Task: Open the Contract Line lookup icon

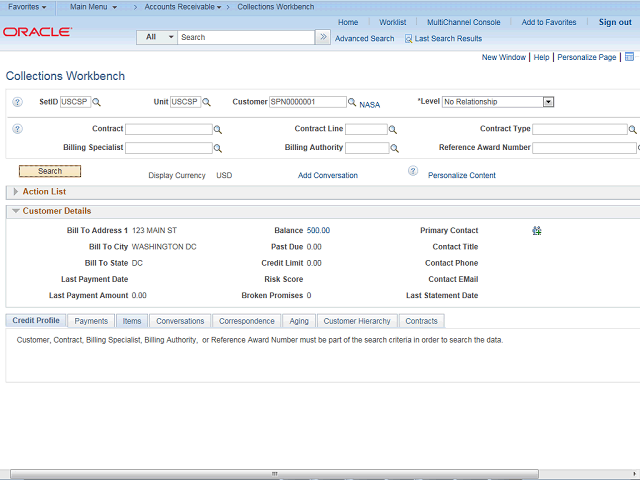Action: [393, 130]
